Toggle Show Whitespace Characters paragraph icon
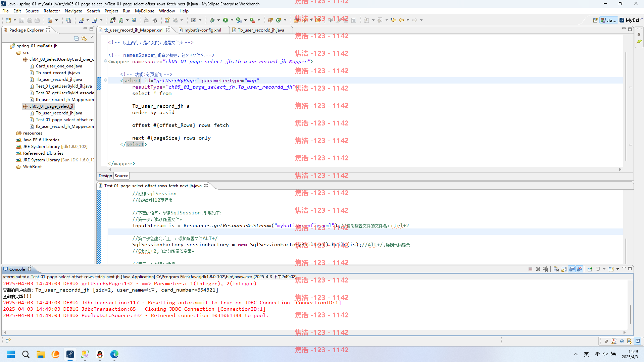This screenshot has width=644, height=362. 354,20
